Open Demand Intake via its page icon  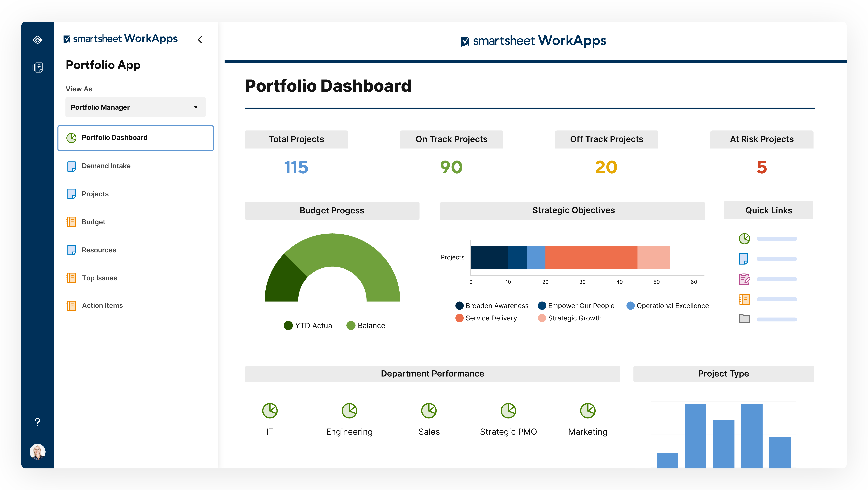coord(72,166)
